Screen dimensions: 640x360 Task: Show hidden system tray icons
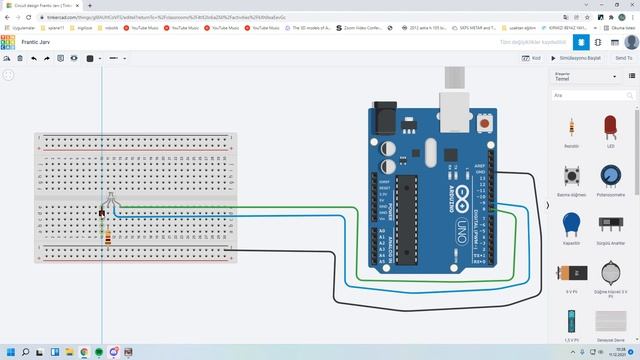tap(573, 352)
